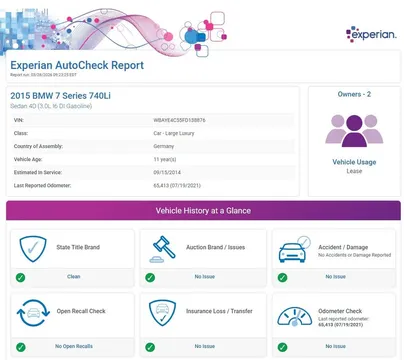Select the Vehicle History at a Glance banner
Image resolution: width=404 pixels, height=360 pixels.
tap(203, 211)
